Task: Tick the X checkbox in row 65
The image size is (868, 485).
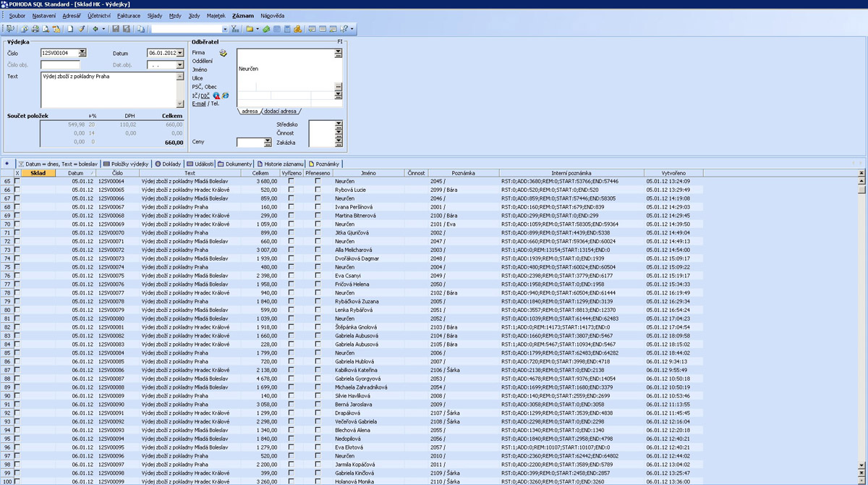Action: pos(17,181)
